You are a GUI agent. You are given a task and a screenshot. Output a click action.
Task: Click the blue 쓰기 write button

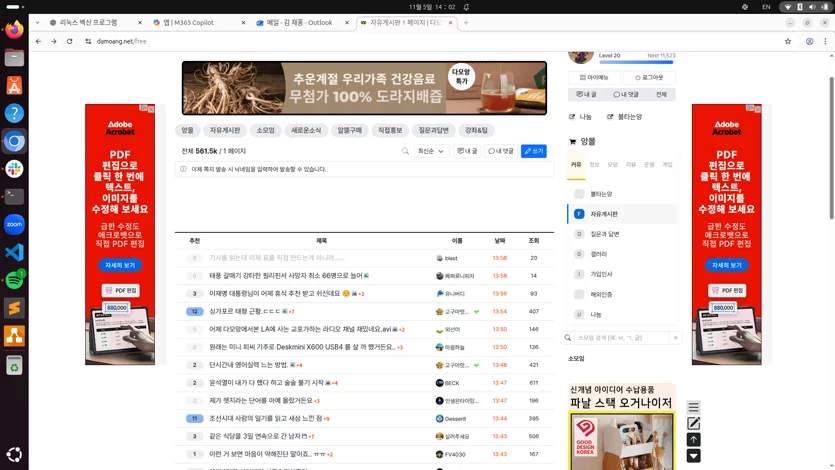click(534, 151)
